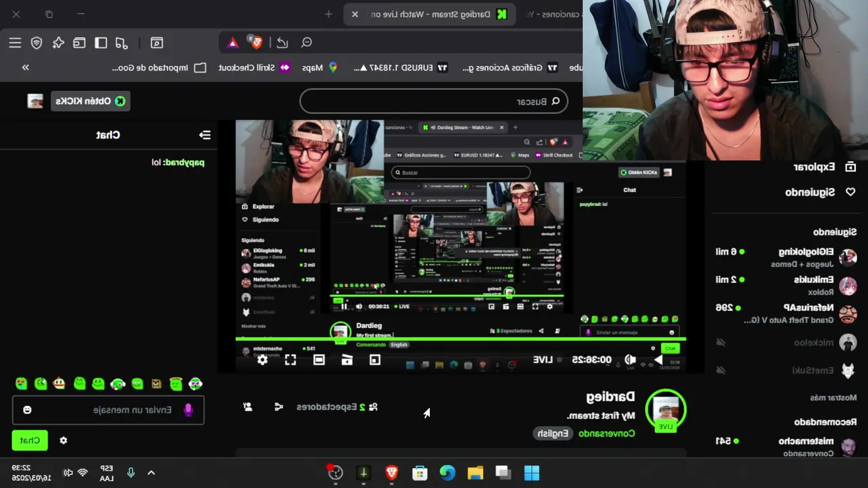This screenshot has height=488, width=868.
Task: Click the share stream icon beside Espectadores
Action: click(x=278, y=407)
